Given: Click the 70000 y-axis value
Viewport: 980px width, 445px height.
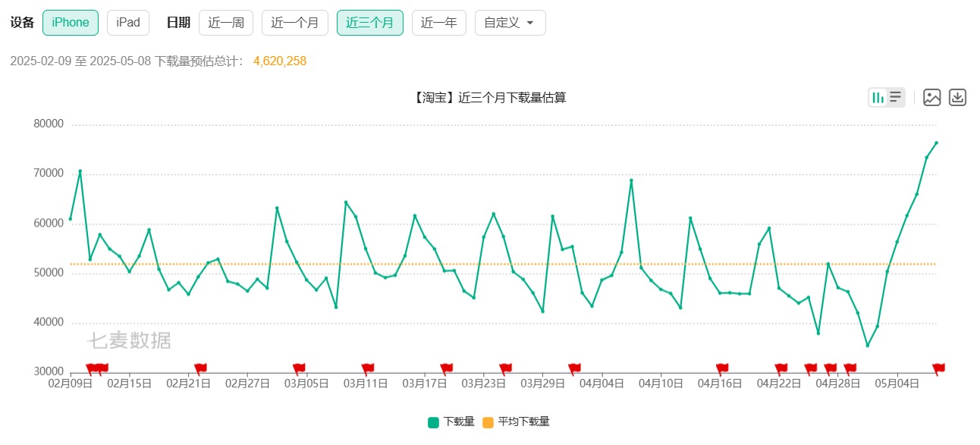Looking at the screenshot, I should click(49, 174).
